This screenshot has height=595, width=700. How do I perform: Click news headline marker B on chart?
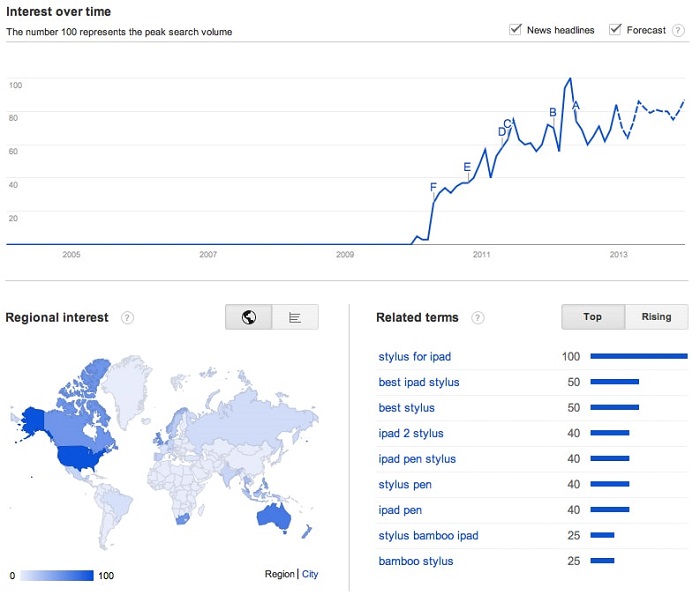(x=553, y=113)
